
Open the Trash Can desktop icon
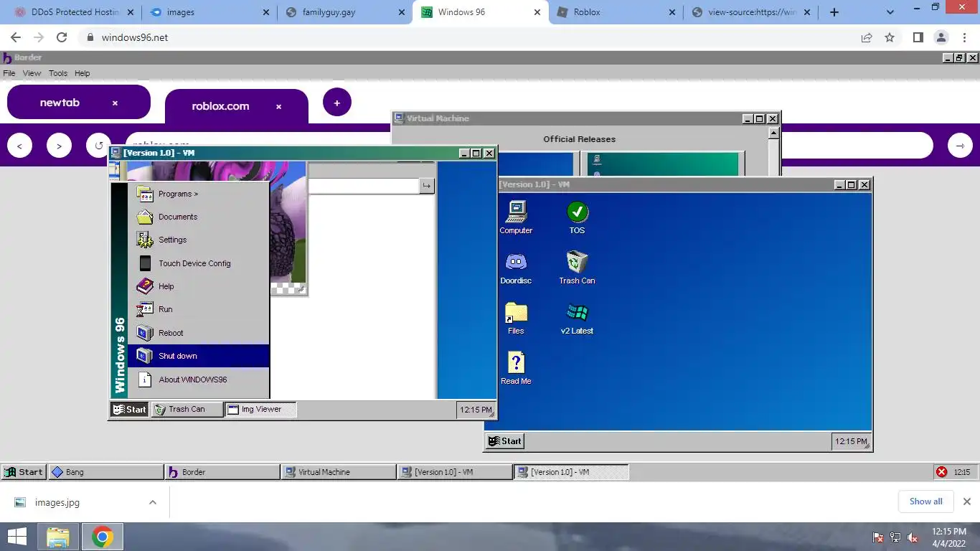pos(577,268)
